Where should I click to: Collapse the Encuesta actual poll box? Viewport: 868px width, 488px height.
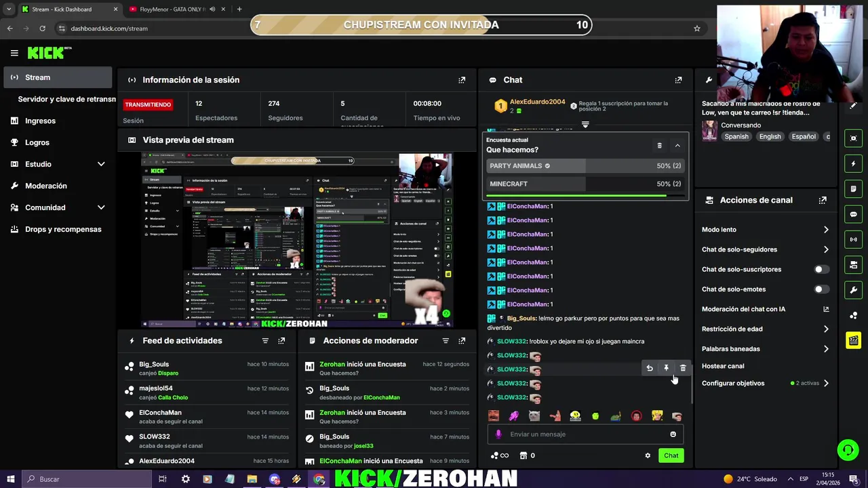click(677, 146)
